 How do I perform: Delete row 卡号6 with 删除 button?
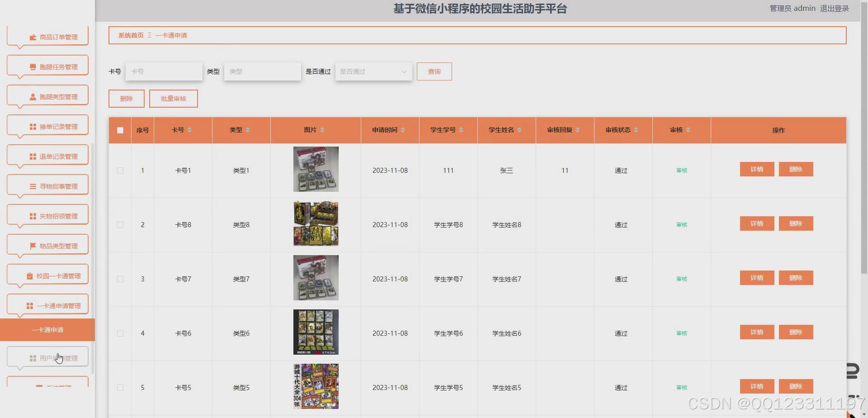[x=796, y=332]
